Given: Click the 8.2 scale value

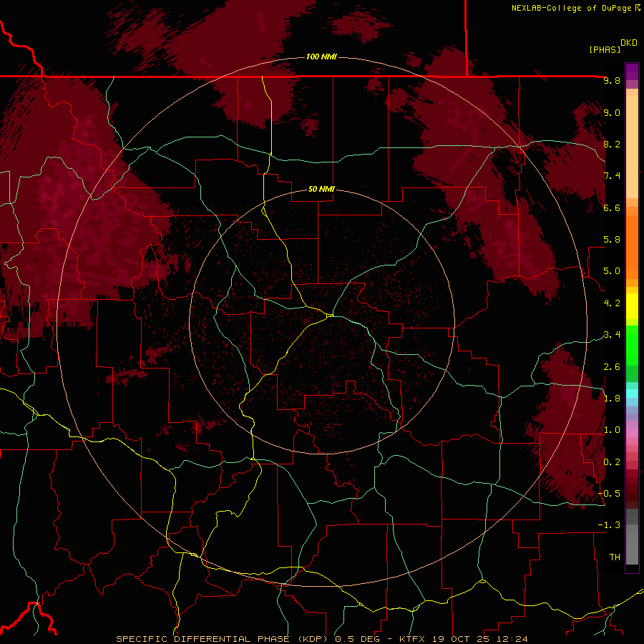Looking at the screenshot, I should point(612,144).
